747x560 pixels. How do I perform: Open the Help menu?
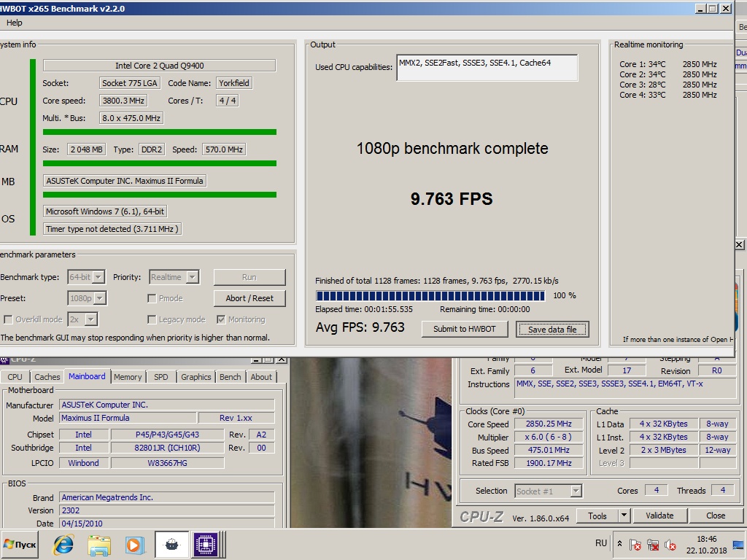point(14,23)
